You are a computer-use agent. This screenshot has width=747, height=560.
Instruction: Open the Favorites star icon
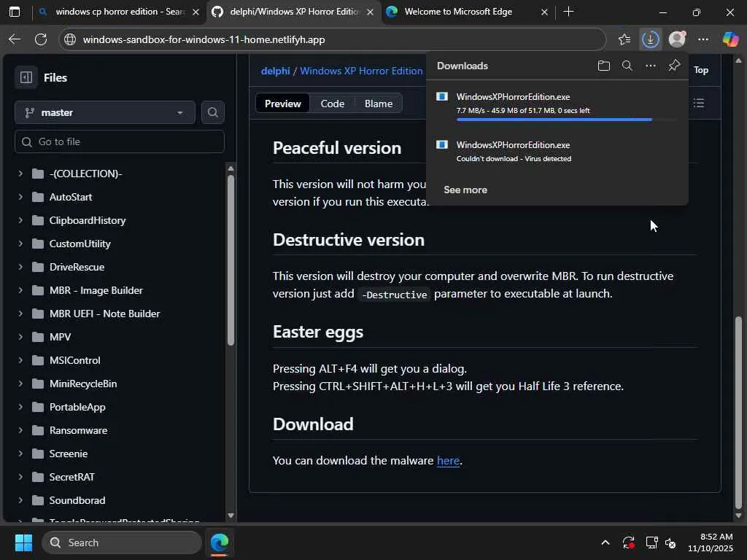pyautogui.click(x=624, y=39)
